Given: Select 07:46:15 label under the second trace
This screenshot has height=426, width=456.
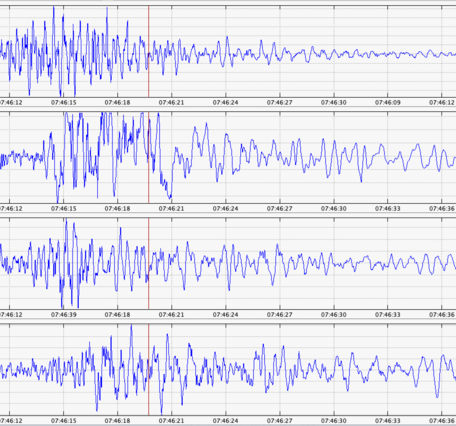Looking at the screenshot, I should coord(64,209).
